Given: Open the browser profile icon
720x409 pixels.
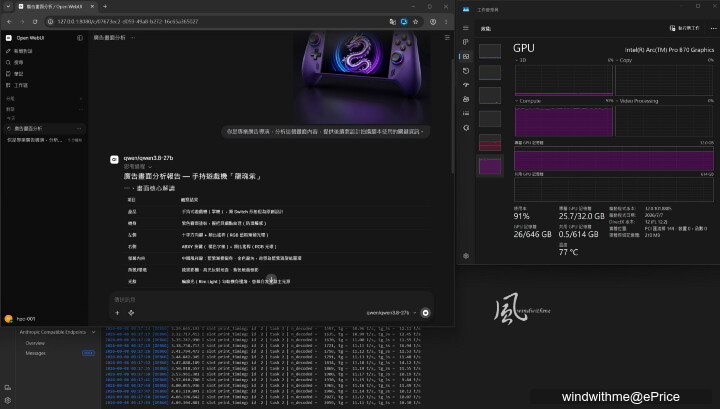Looking at the screenshot, I should click(x=433, y=22).
